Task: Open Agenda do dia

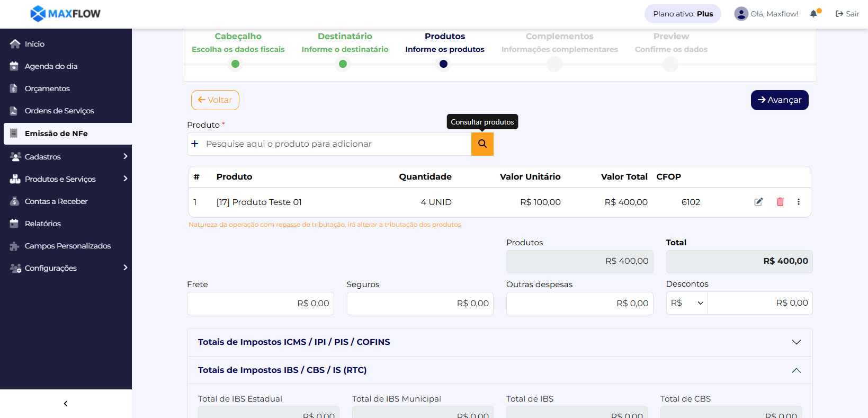Action: pyautogui.click(x=51, y=66)
